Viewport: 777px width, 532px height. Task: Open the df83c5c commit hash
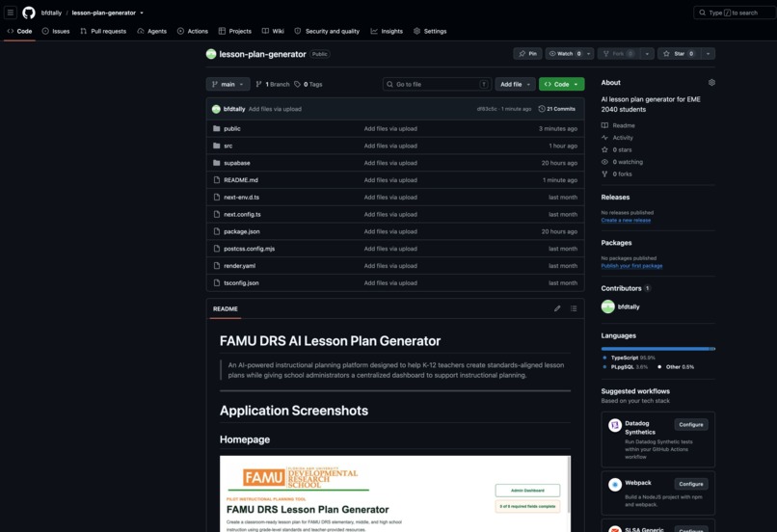(x=487, y=109)
